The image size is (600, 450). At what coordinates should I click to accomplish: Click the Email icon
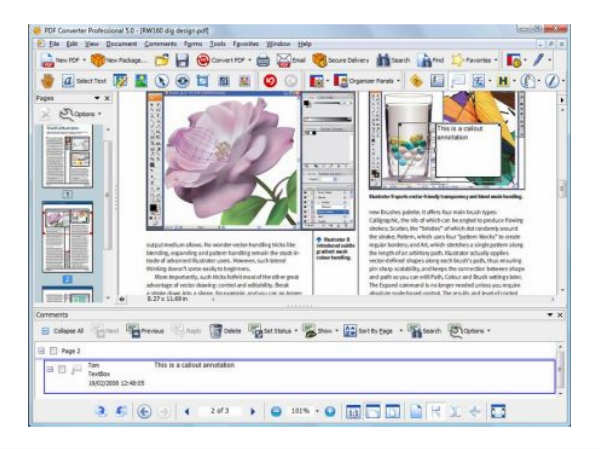(x=284, y=60)
